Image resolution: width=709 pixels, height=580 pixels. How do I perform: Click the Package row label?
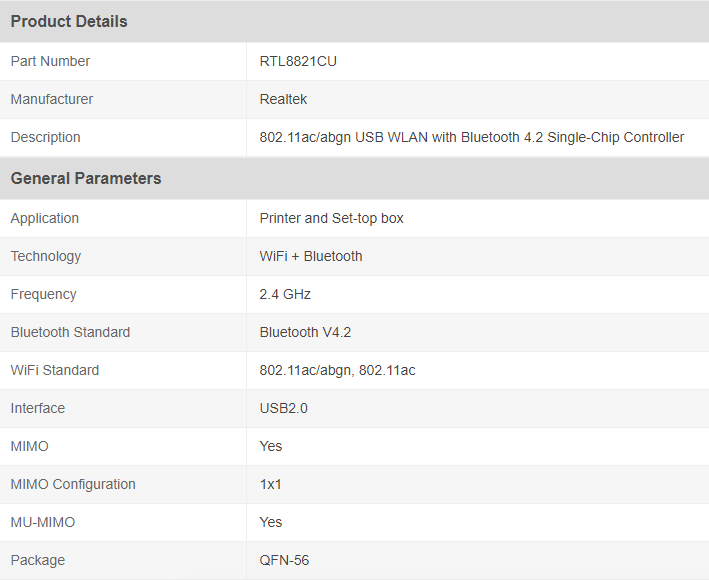tap(38, 560)
